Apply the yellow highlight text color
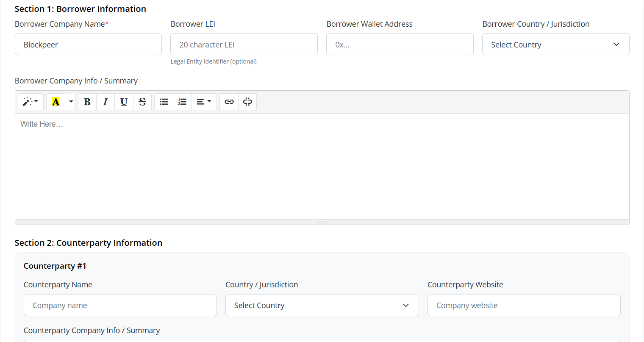 coord(56,102)
